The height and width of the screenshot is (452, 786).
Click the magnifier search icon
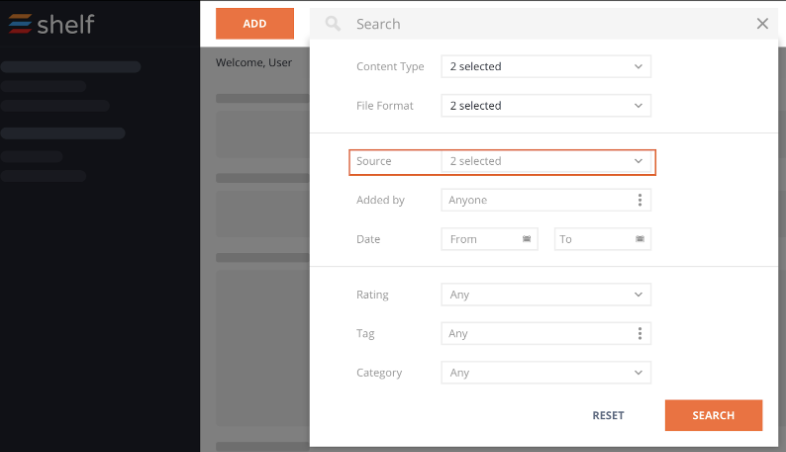332,24
